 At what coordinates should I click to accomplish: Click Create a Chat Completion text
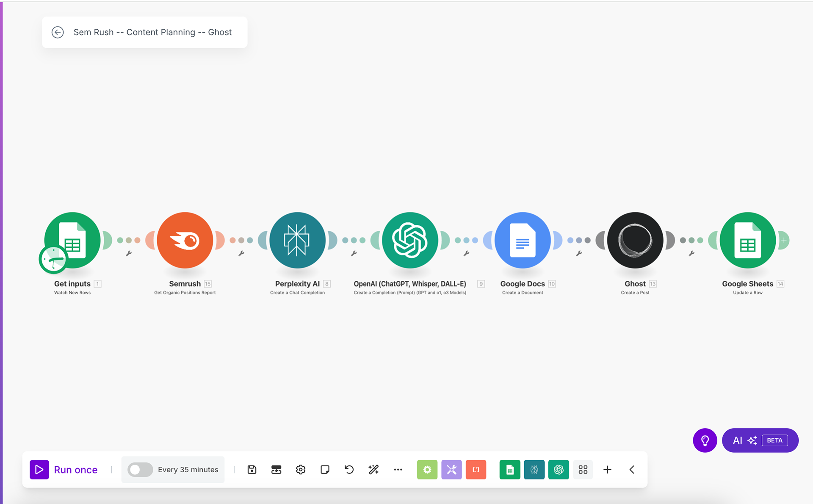tap(297, 293)
